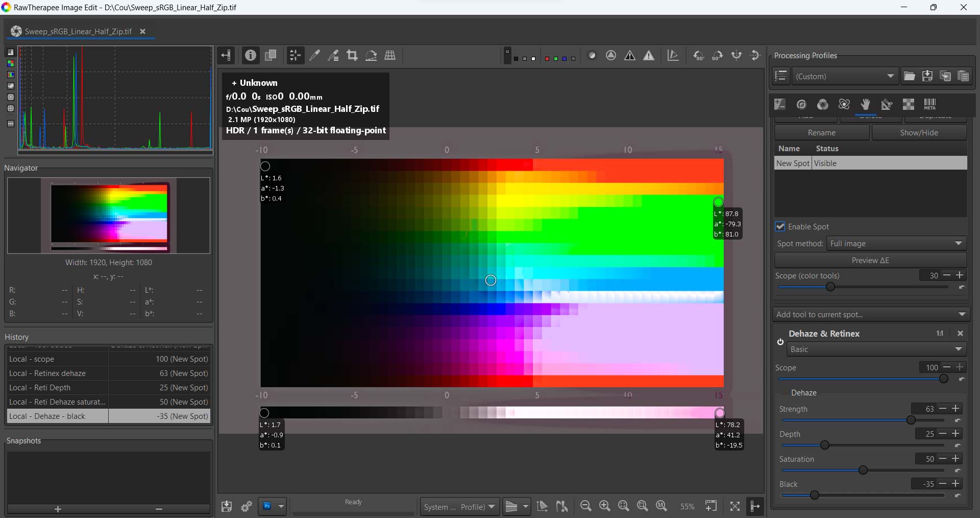Click the Dehaze Strength slider handle
Screen dimensions: 980x518
[x=911, y=420]
